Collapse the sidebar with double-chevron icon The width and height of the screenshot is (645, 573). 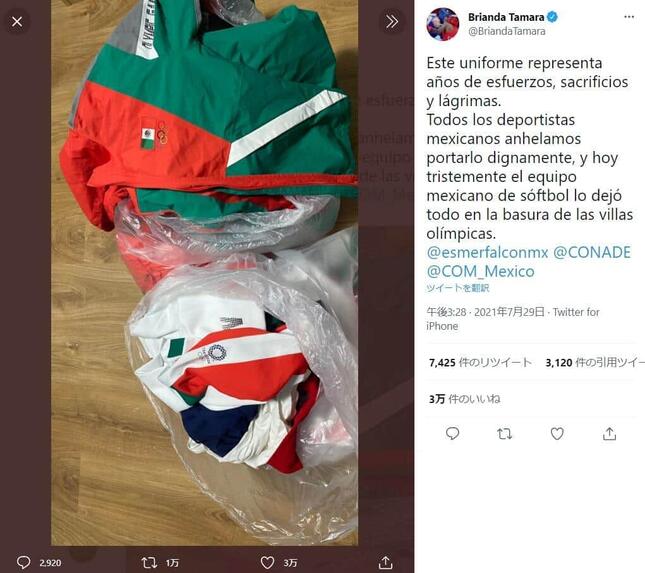(x=391, y=21)
